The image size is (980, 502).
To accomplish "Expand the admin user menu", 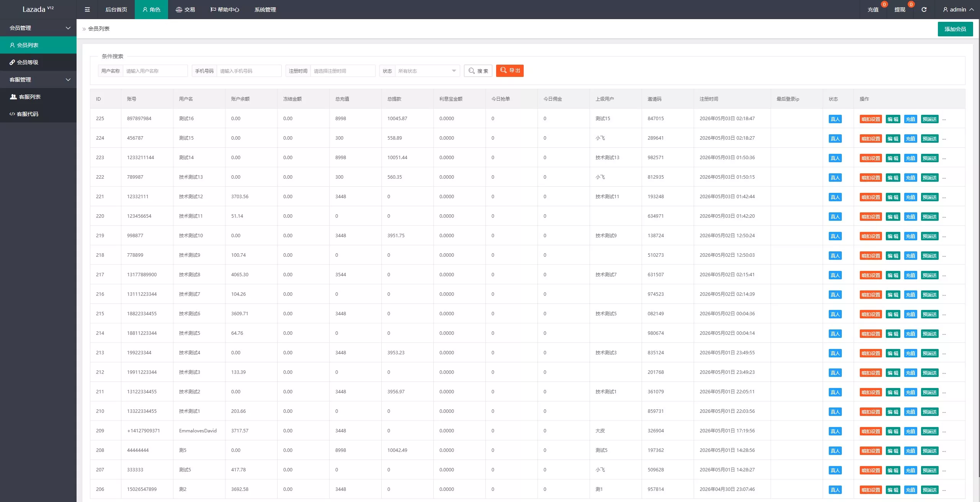I will click(958, 10).
